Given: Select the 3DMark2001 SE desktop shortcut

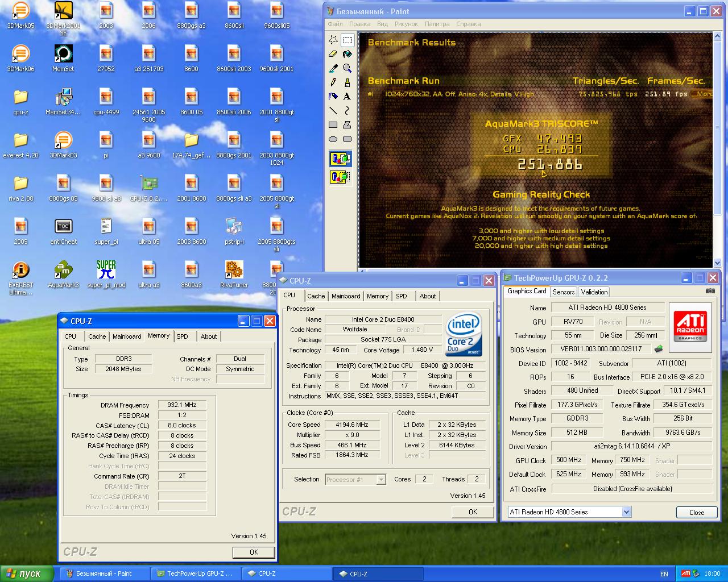Looking at the screenshot, I should (63, 19).
